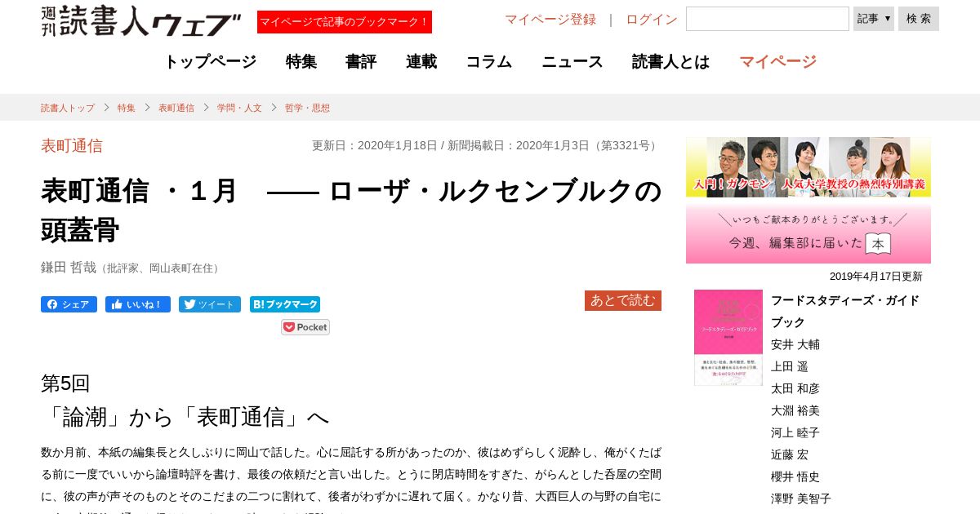980x514 pixels.
Task: Click author 河上 睦子 in sidebar
Action: [x=795, y=432]
